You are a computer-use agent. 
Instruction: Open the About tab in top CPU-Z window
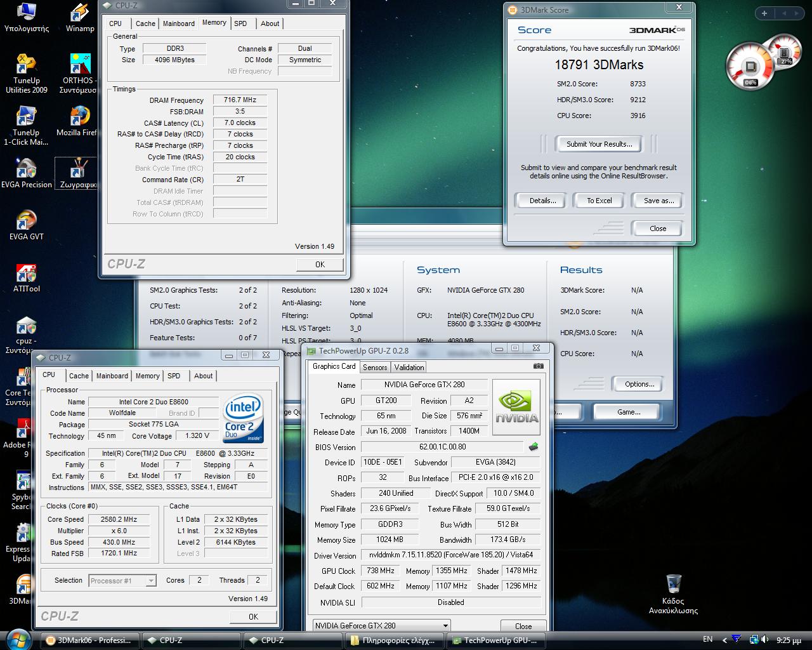270,23
